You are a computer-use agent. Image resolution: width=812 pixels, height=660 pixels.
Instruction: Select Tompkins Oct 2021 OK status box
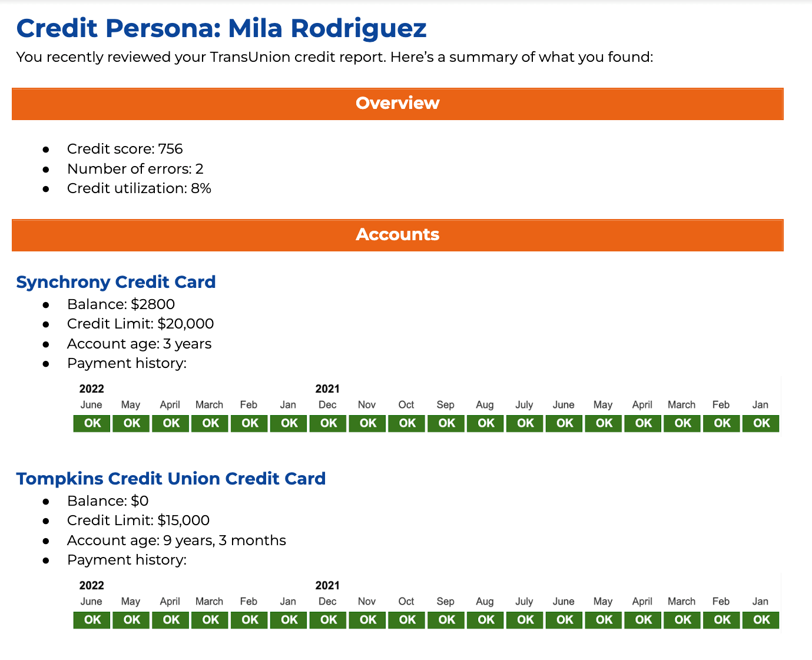tap(407, 620)
